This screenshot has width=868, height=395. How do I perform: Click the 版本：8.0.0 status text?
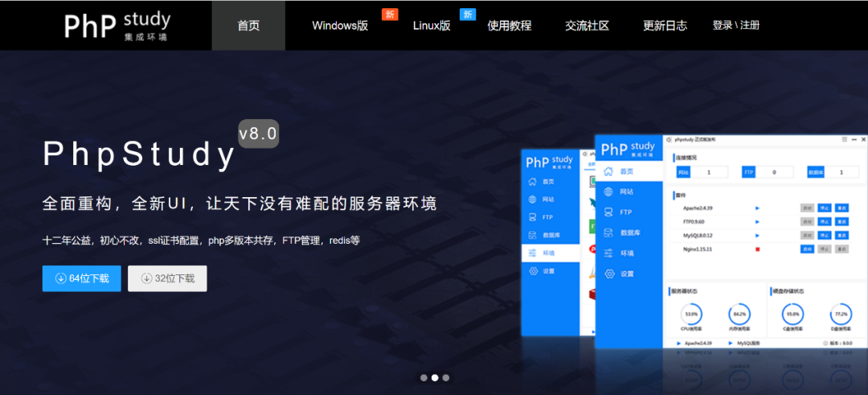[841, 344]
